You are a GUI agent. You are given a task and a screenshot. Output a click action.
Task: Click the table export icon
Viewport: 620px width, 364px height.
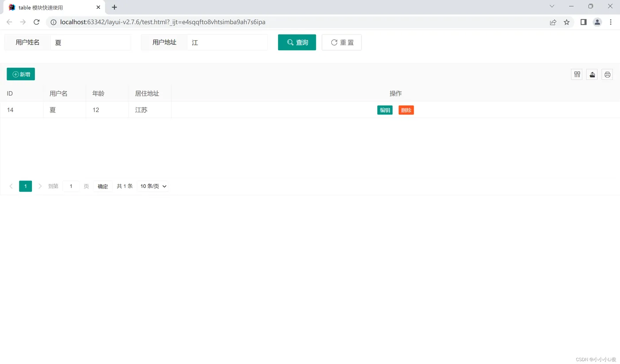click(x=592, y=74)
